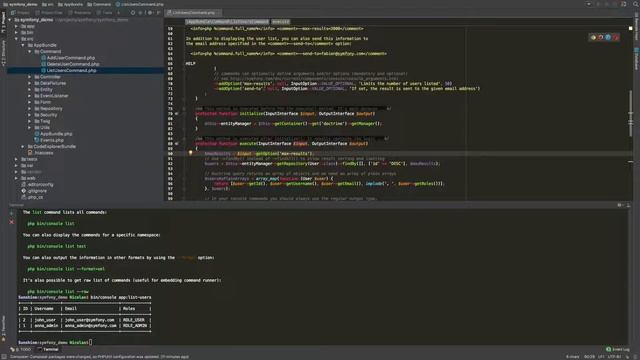Viewport: 640px width, 360px height.
Task: Close terminal session with red X icon
Action: [12, 222]
